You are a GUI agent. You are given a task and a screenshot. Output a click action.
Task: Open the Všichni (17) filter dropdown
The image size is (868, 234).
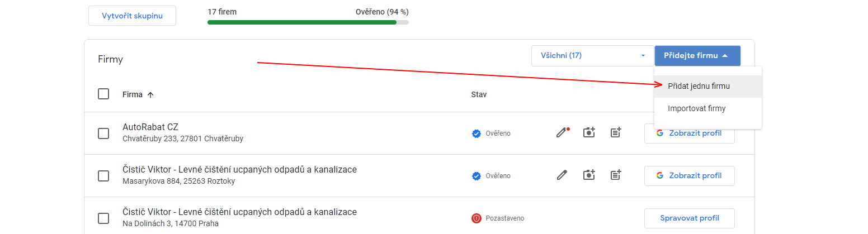click(593, 56)
